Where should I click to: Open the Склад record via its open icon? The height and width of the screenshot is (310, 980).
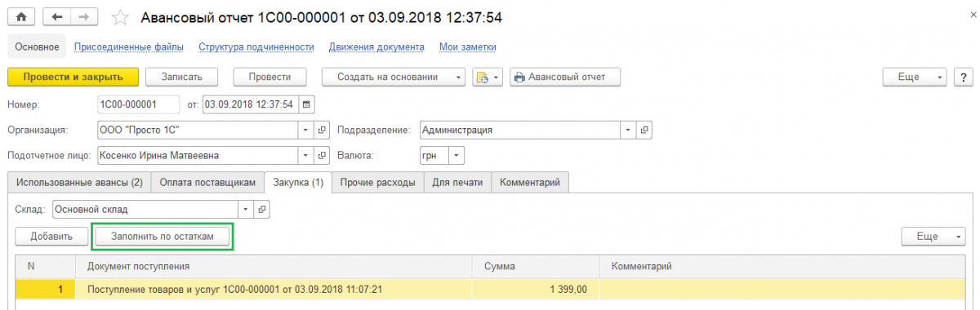(262, 210)
